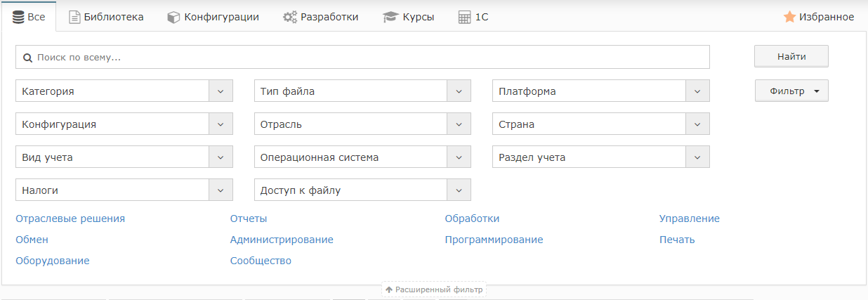Switch to the Библиотека tab

106,17
